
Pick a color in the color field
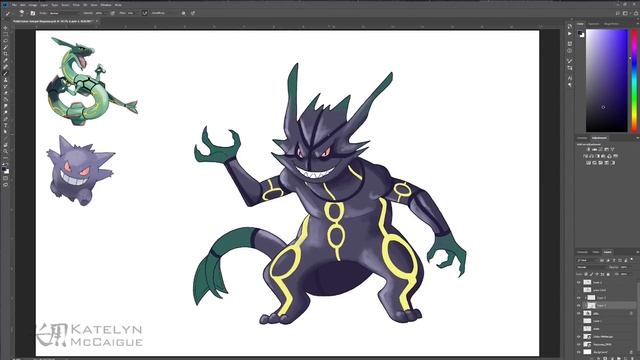pyautogui.click(x=607, y=80)
